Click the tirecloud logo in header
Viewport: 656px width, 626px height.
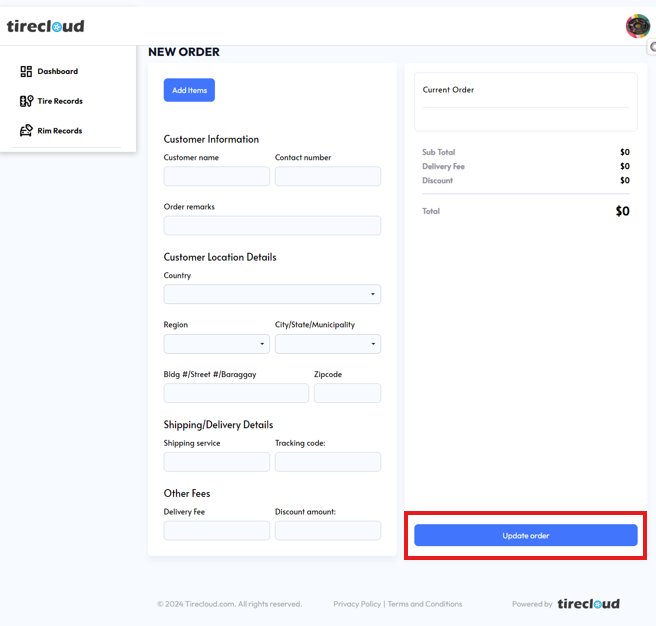point(45,26)
